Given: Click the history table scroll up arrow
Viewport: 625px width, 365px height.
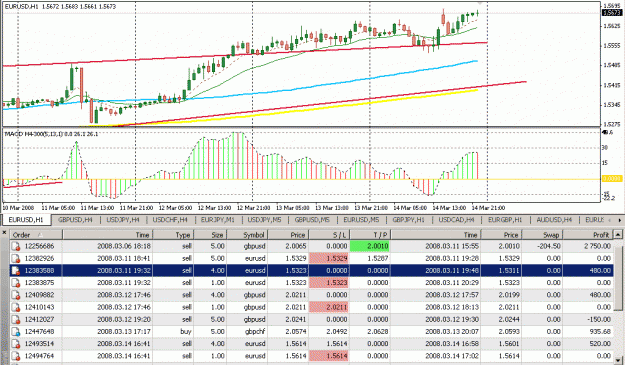Looking at the screenshot, I should (618, 235).
